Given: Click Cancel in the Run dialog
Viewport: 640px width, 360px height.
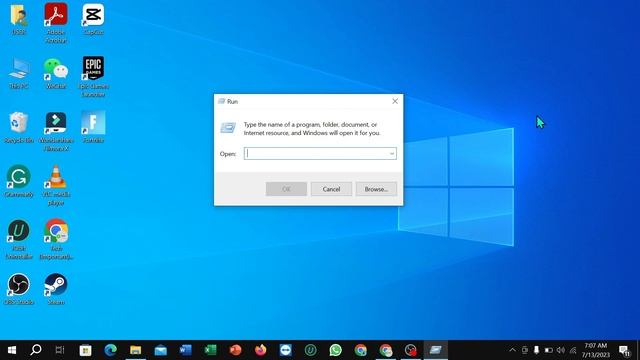Looking at the screenshot, I should pos(331,189).
